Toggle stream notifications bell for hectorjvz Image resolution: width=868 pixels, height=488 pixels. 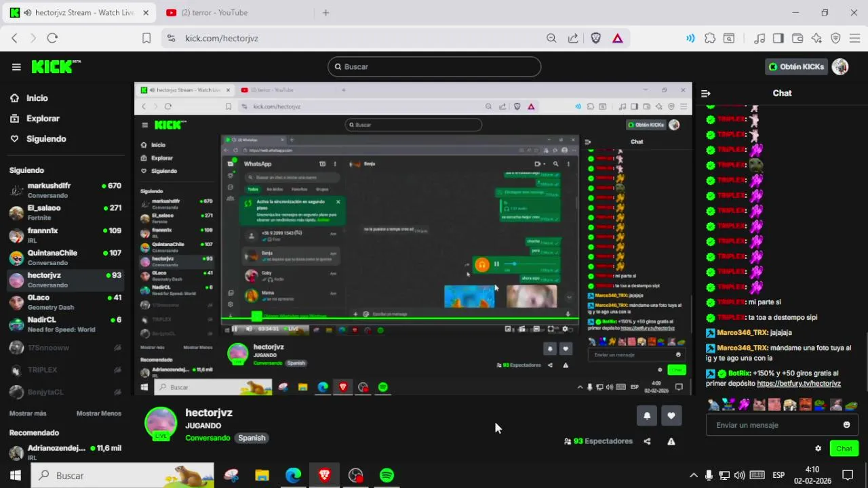647,415
